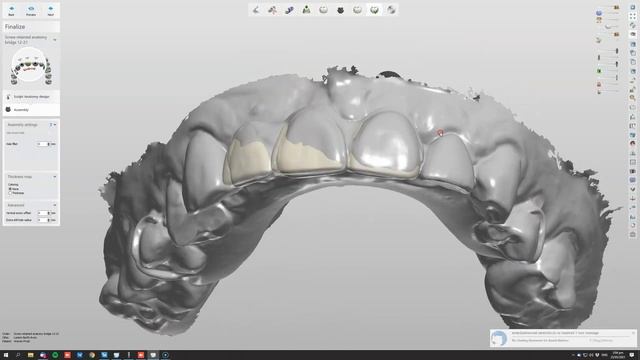Click the Back arrow button
640x360 pixels.
click(x=11, y=11)
